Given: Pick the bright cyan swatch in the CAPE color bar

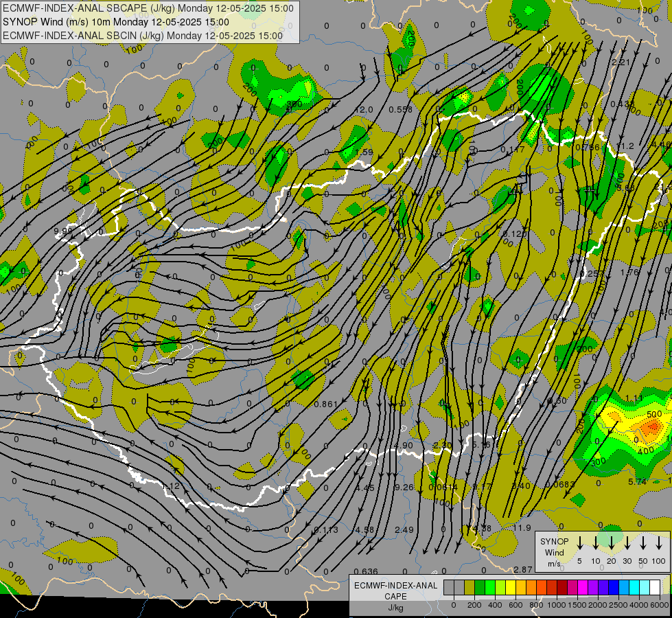Looking at the screenshot, I should pos(634,588).
